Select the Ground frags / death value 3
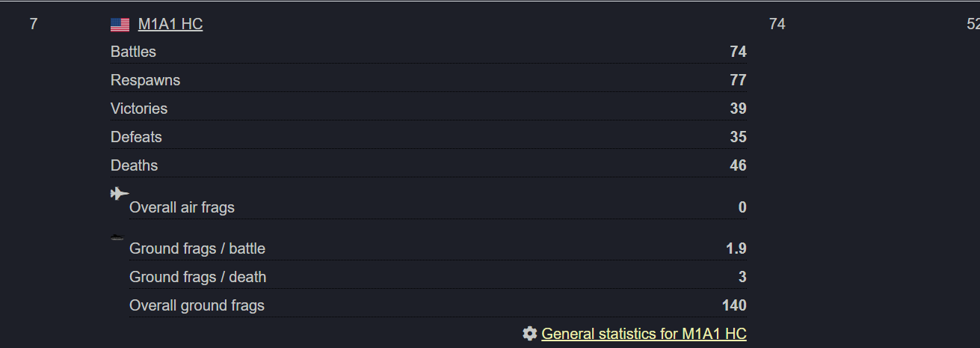Screen dimensions: 980x348 742,277
